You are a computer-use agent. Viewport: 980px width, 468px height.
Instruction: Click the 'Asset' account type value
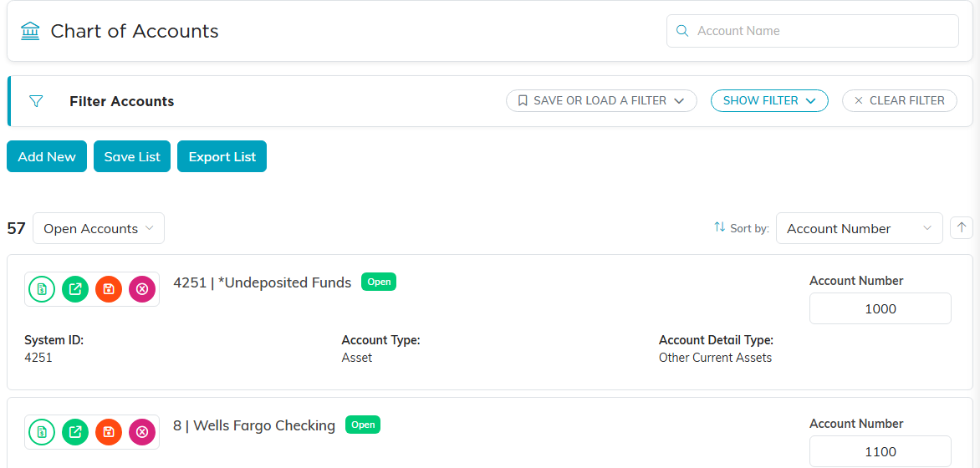(x=357, y=358)
